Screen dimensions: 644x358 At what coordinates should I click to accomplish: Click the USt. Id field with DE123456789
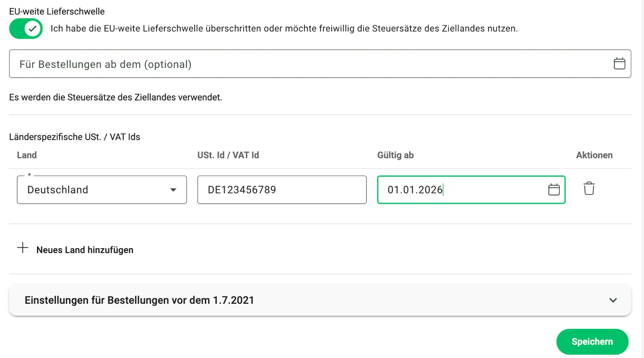(282, 190)
